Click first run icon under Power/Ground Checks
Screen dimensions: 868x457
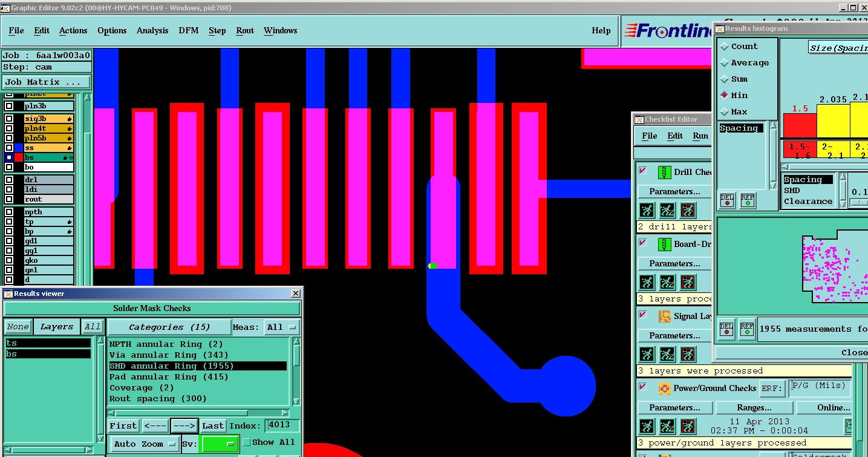[647, 426]
